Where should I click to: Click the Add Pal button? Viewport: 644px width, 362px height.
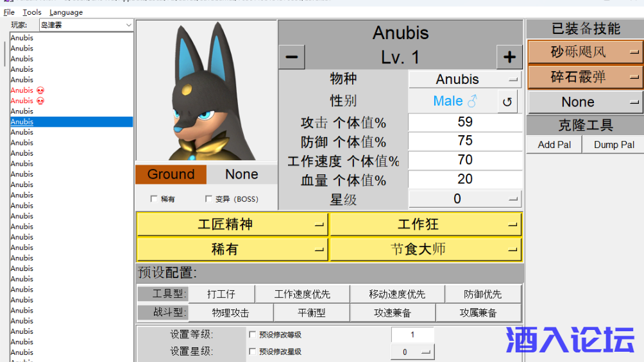tap(554, 144)
